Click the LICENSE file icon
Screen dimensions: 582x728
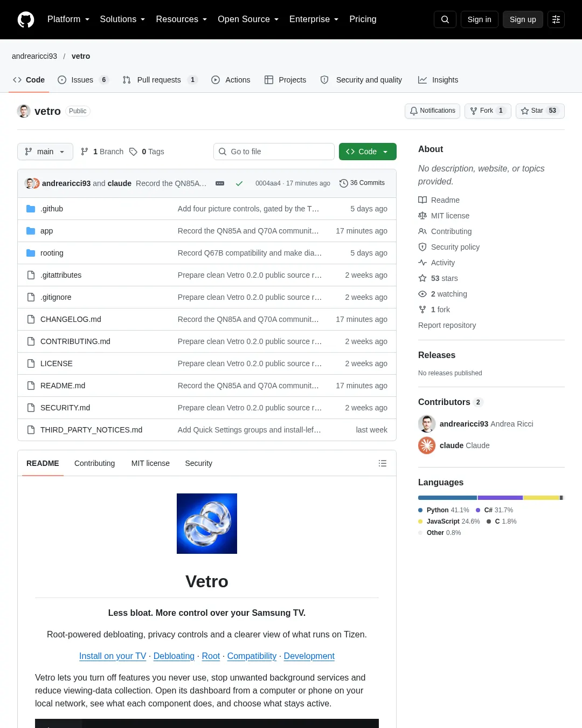tap(31, 363)
